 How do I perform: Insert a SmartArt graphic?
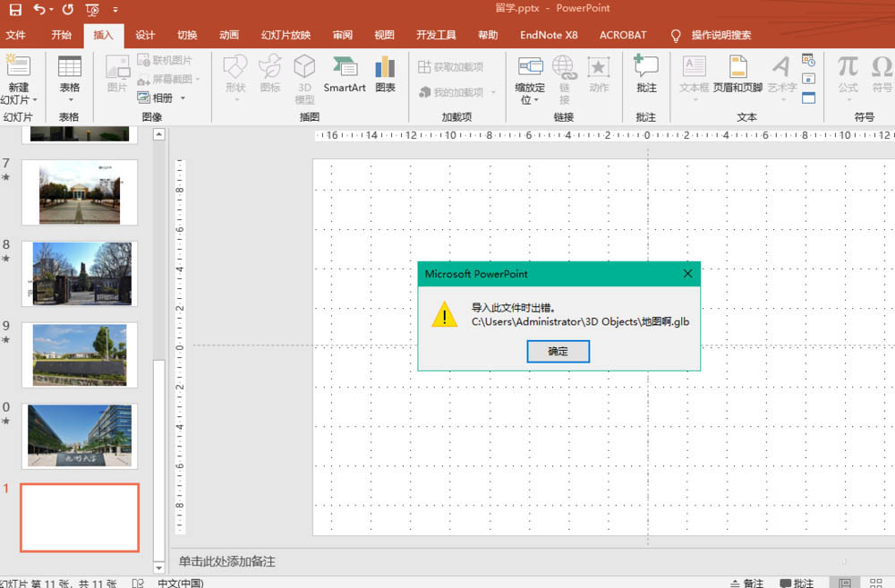click(x=345, y=73)
